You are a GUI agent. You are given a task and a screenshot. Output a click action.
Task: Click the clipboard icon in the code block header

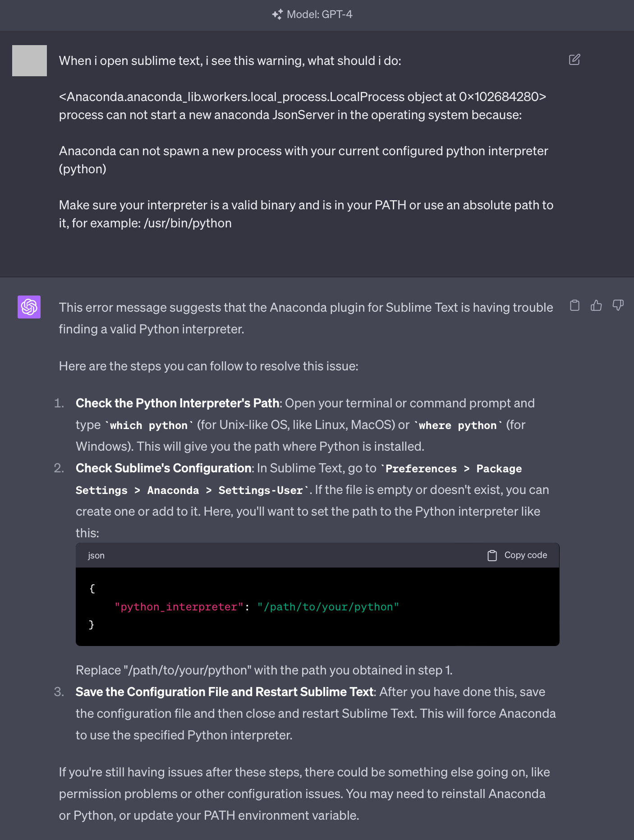[492, 555]
